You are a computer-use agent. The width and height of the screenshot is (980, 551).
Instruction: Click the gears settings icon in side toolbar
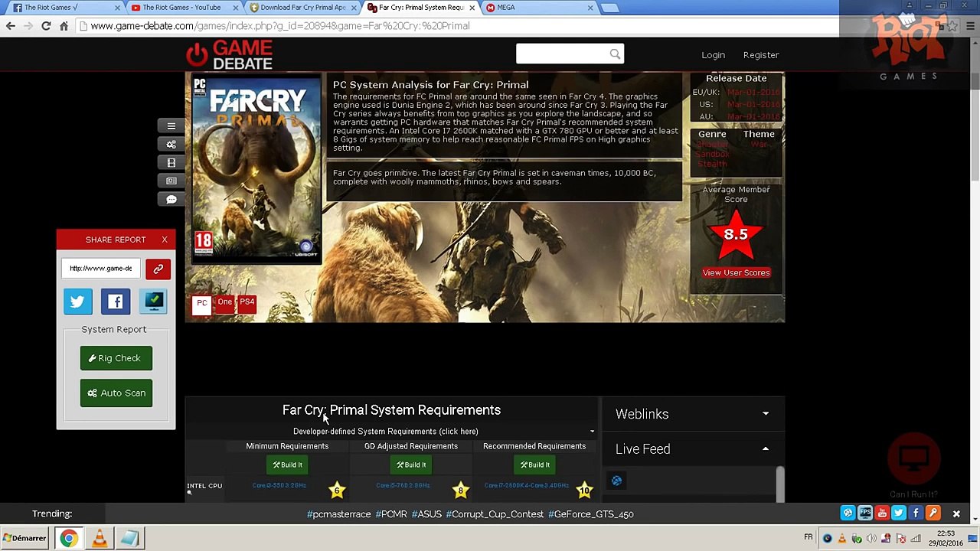coord(171,145)
